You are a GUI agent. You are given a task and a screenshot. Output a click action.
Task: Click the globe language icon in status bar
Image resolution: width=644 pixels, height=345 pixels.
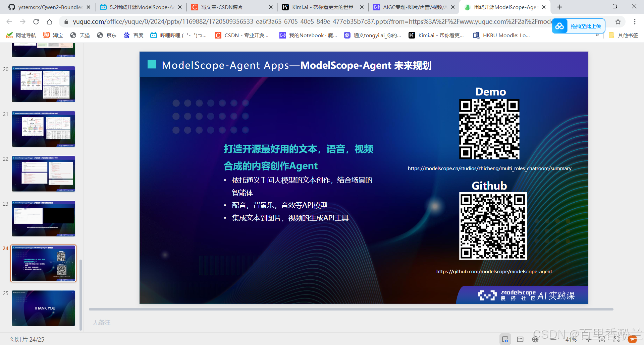[x=535, y=339]
